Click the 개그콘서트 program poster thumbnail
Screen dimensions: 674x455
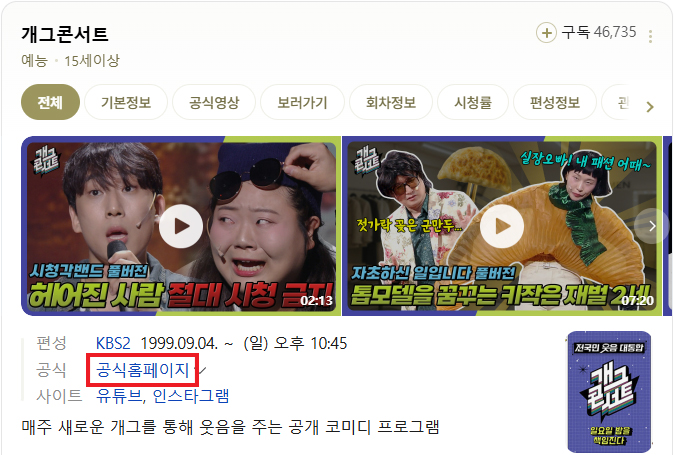pyautogui.click(x=609, y=391)
